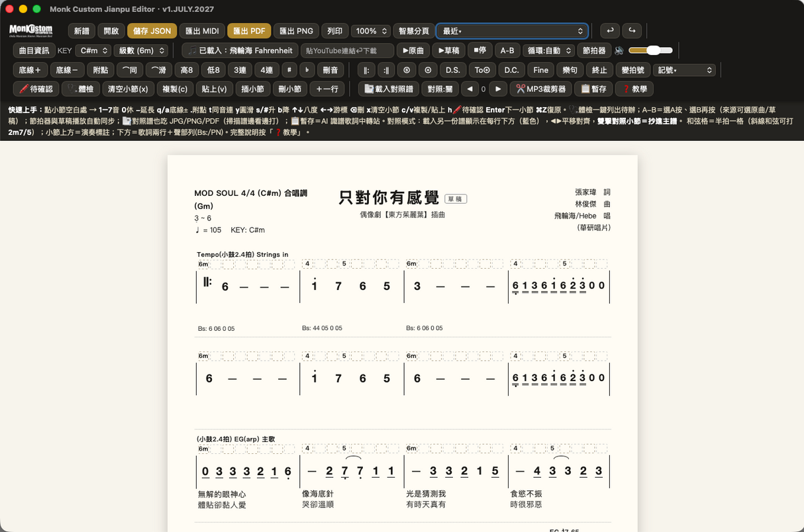
Task: Click 列印 print button
Action: click(334, 31)
